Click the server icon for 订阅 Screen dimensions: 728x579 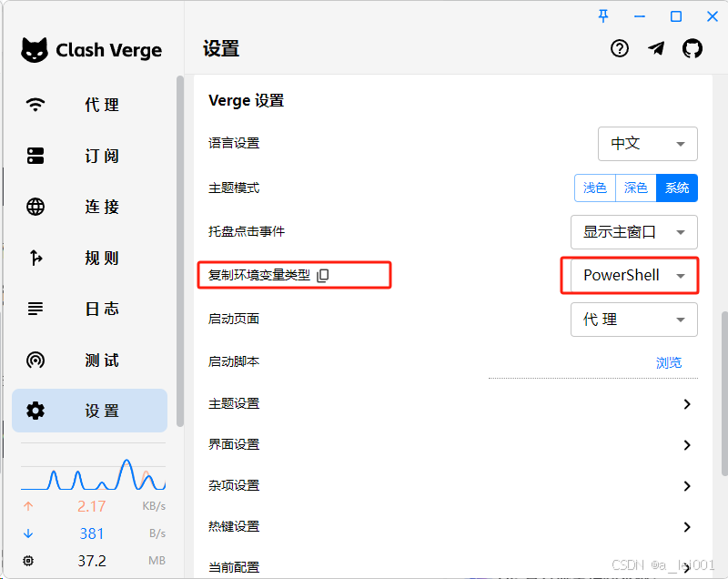tap(35, 156)
